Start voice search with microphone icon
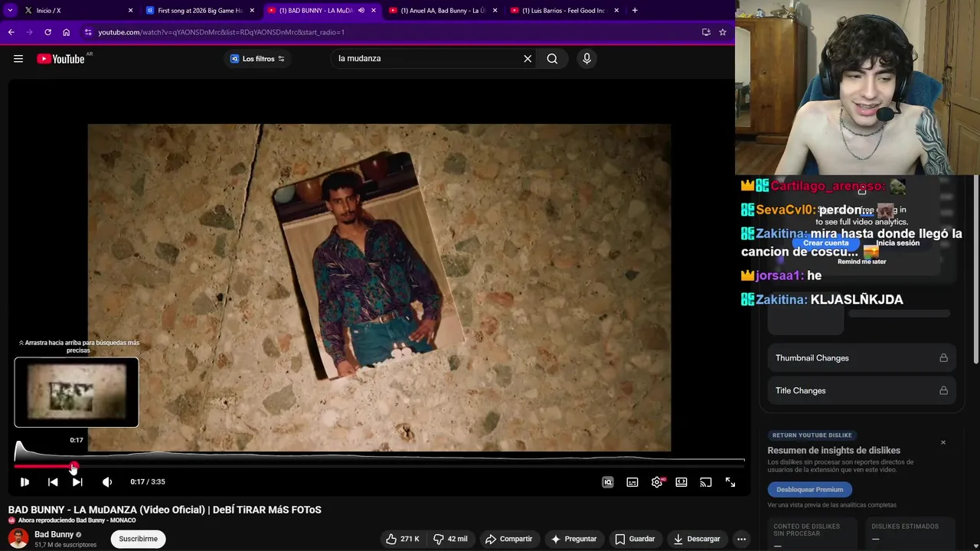980x551 pixels. [x=586, y=59]
